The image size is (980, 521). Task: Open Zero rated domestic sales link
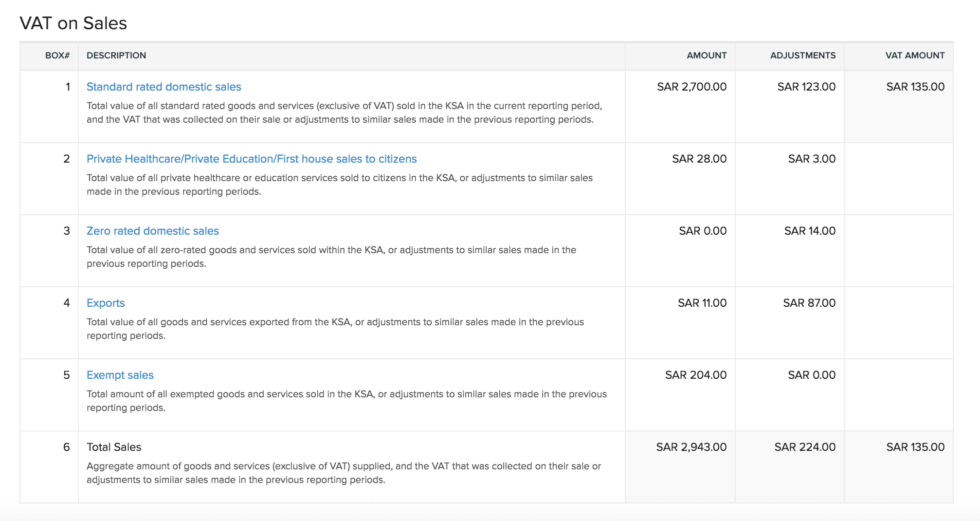tap(152, 231)
